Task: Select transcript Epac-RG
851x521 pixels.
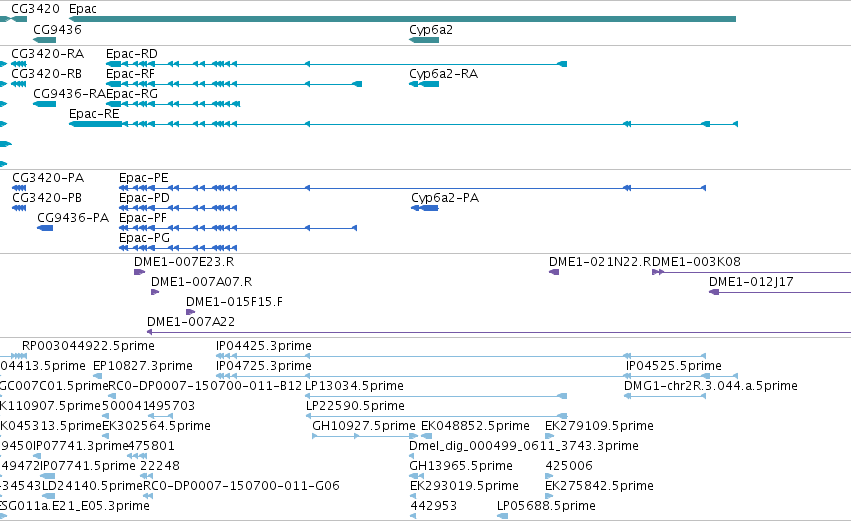Action: (x=173, y=104)
